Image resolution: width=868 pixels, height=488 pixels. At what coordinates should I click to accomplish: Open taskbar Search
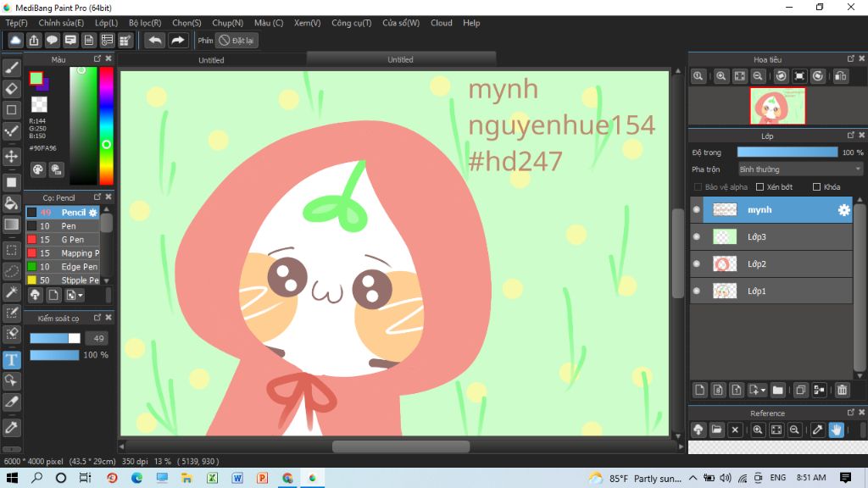[36, 478]
